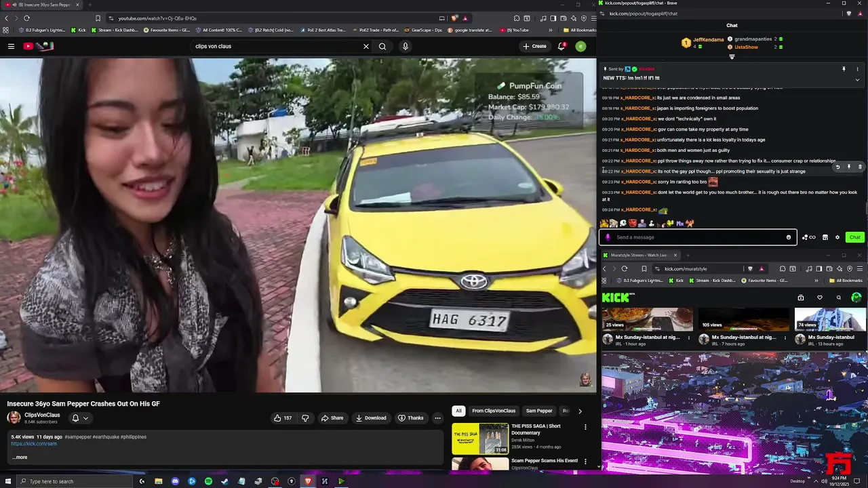This screenshot has height=488, width=868.
Task: Open the 'PoE 2 Best Atlas Tre...' bookmark
Action: (322, 30)
